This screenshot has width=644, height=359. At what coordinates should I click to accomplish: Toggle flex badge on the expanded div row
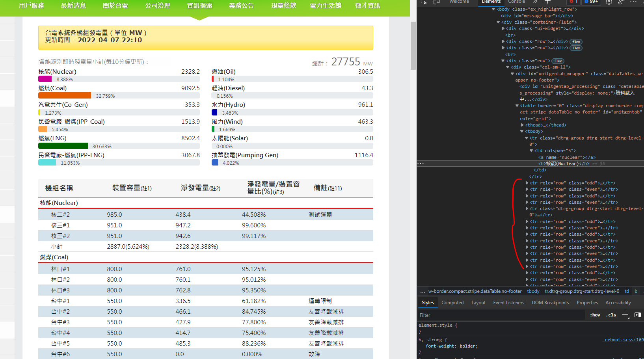558,61
